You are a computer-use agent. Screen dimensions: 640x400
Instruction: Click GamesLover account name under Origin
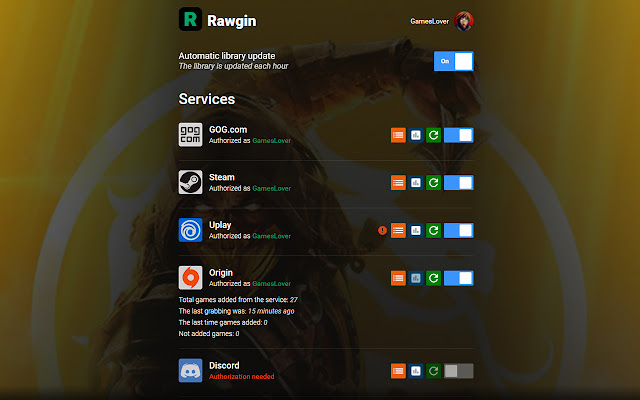(271, 283)
